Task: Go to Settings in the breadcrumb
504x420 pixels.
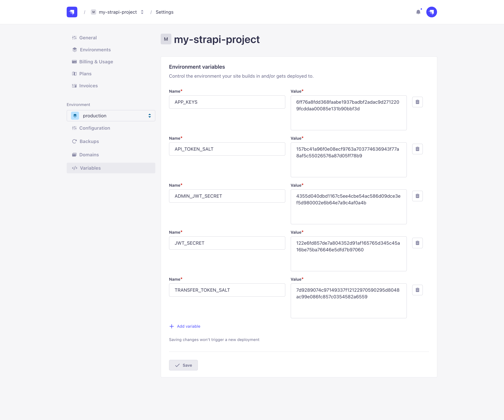Action: tap(165, 12)
